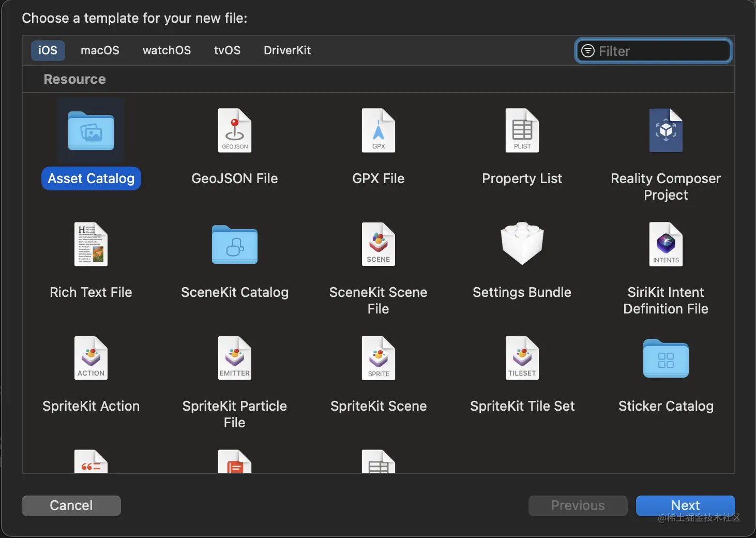Viewport: 756px width, 538px height.
Task: Select SiriKit Intent Definition File icon
Action: (x=666, y=244)
